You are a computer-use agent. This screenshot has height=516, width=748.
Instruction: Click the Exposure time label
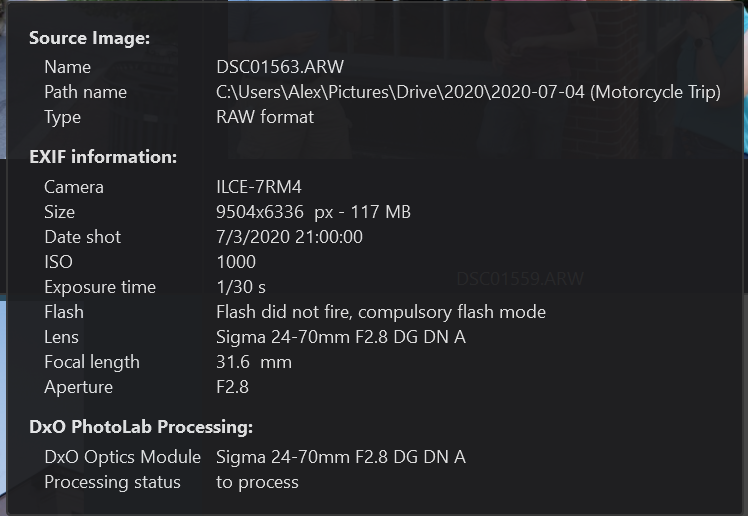click(100, 287)
